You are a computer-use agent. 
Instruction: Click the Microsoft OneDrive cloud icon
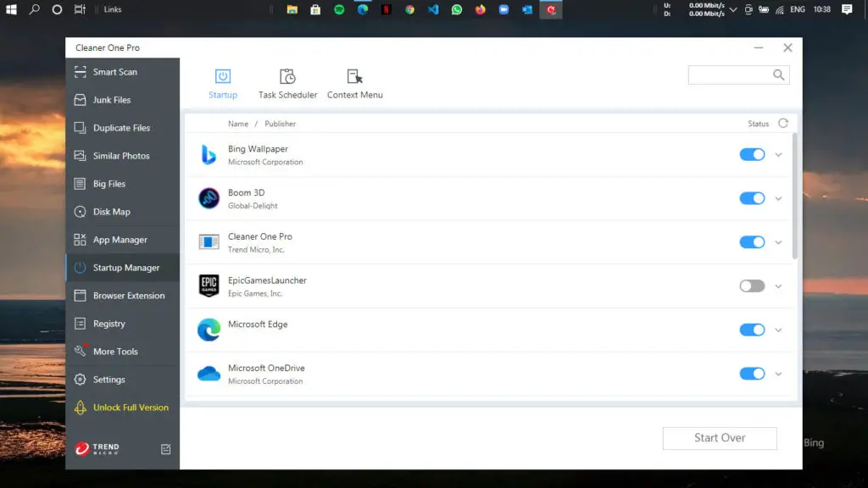[x=209, y=374]
